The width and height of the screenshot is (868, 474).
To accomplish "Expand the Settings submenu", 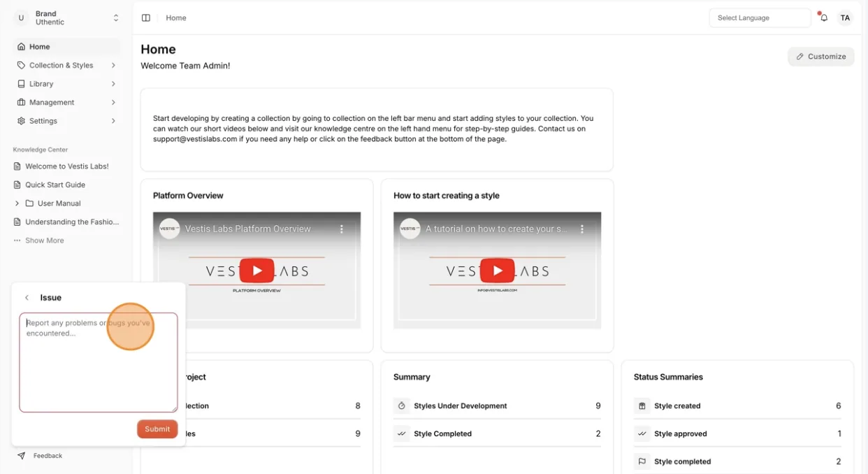I will pyautogui.click(x=113, y=121).
